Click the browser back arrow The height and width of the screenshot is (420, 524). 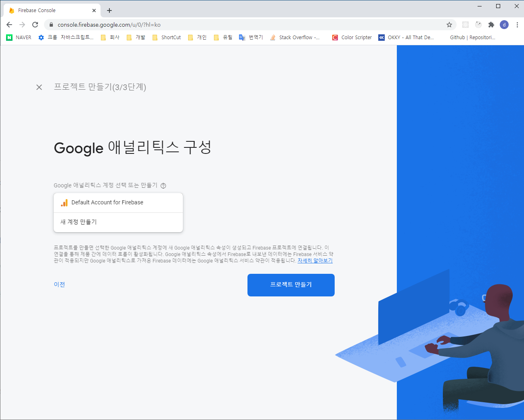(x=9, y=25)
